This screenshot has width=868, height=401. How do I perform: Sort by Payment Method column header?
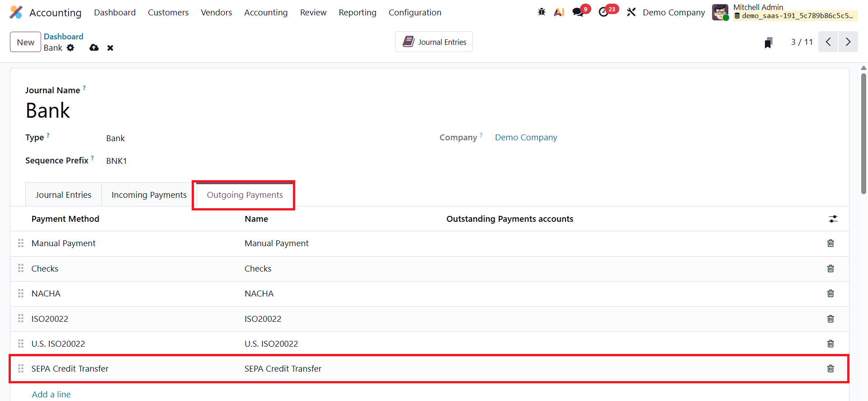[65, 219]
